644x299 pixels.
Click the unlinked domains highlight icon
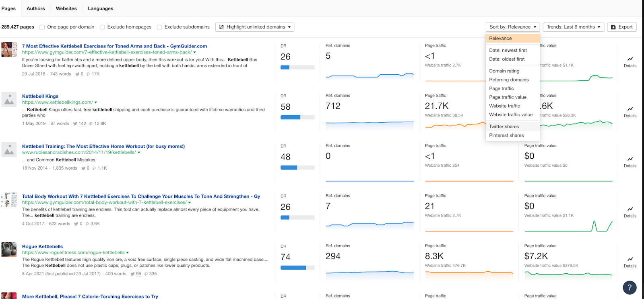221,27
